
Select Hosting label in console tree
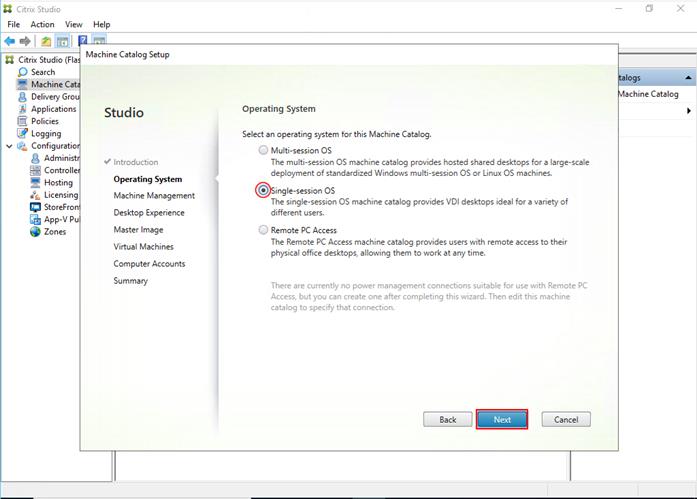58,183
